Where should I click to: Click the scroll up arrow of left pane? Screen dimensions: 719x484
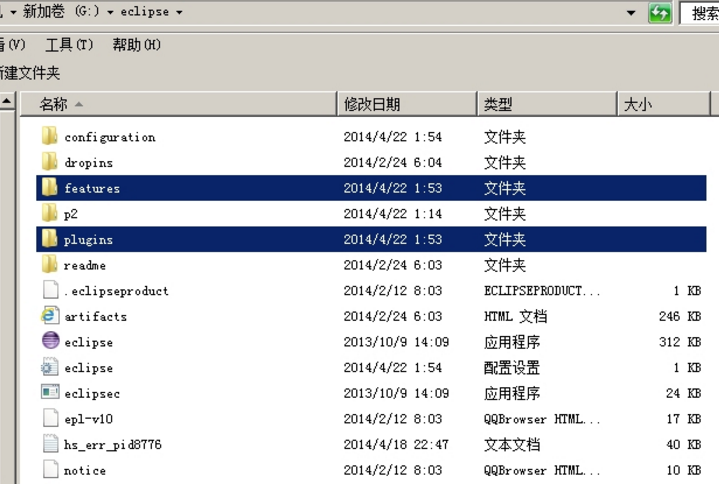click(x=7, y=101)
